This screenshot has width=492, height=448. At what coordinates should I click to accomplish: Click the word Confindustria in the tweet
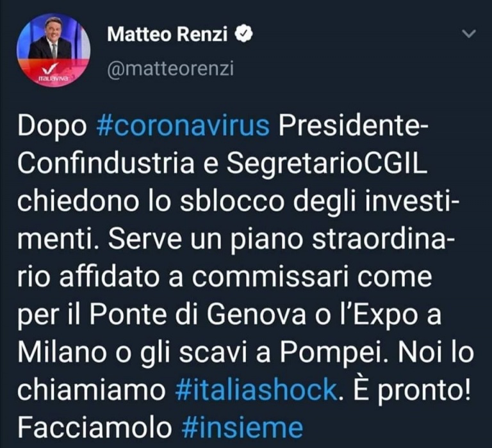106,164
